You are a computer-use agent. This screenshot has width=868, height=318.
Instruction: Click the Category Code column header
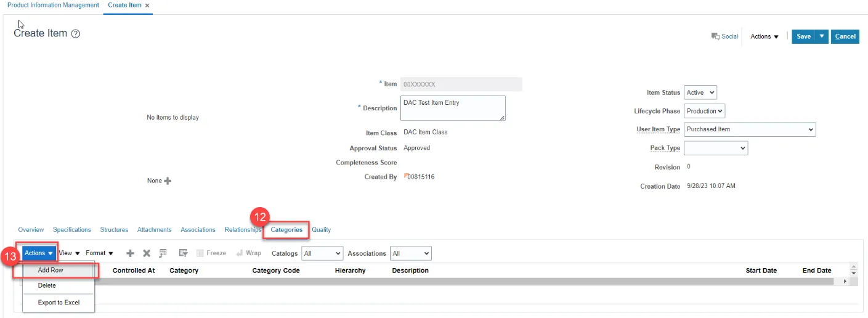tap(276, 271)
